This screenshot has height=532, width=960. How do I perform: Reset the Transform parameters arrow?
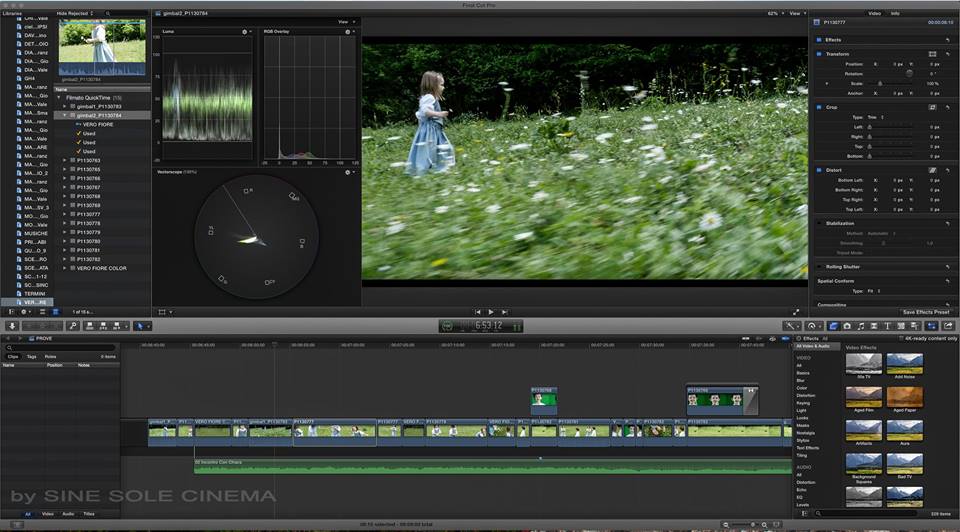(948, 54)
